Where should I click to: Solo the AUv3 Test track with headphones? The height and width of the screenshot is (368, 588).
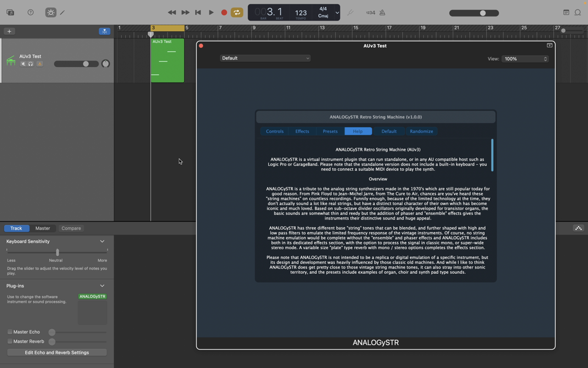coord(31,64)
